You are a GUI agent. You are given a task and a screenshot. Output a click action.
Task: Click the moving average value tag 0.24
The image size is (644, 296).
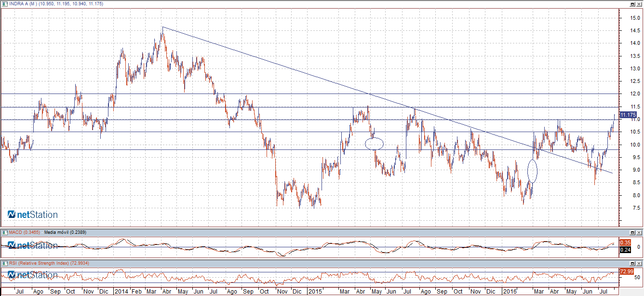point(625,250)
